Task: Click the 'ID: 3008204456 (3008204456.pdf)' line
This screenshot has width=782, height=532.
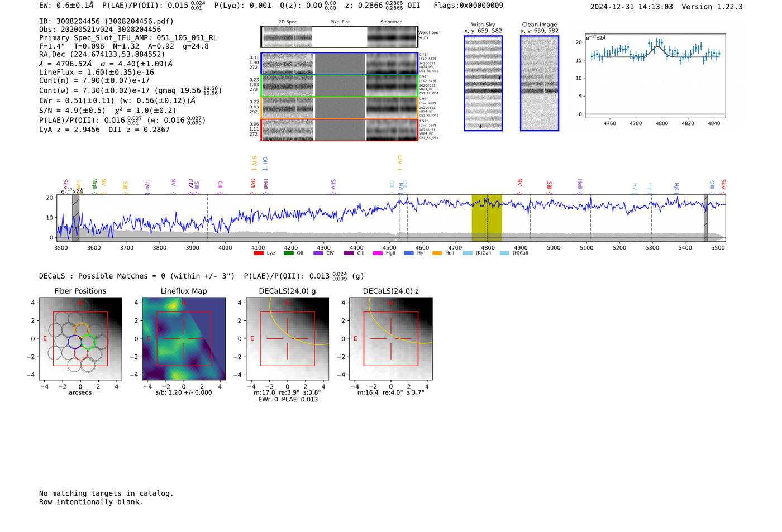Action: click(x=106, y=21)
